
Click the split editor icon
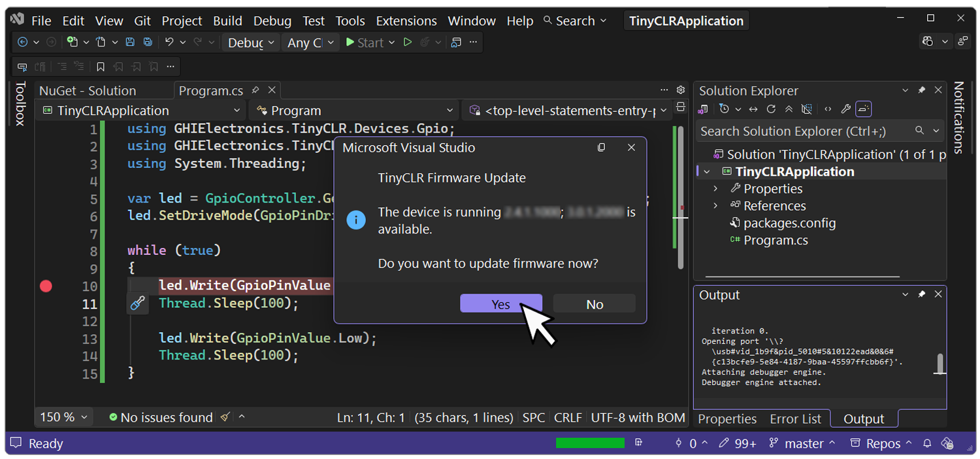(680, 107)
